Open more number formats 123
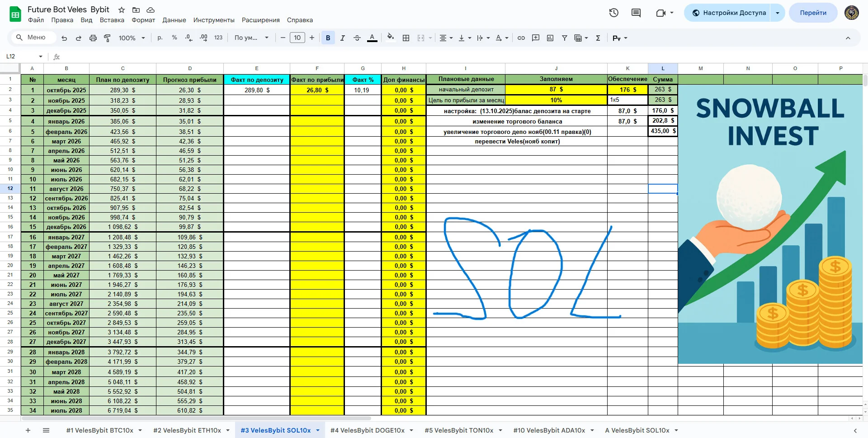The image size is (868, 438). coord(218,38)
